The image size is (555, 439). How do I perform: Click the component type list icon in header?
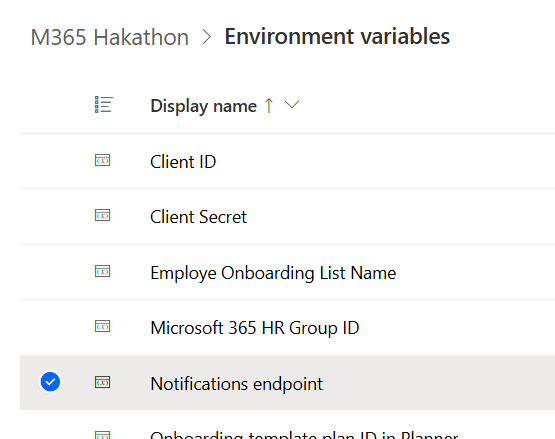[104, 105]
